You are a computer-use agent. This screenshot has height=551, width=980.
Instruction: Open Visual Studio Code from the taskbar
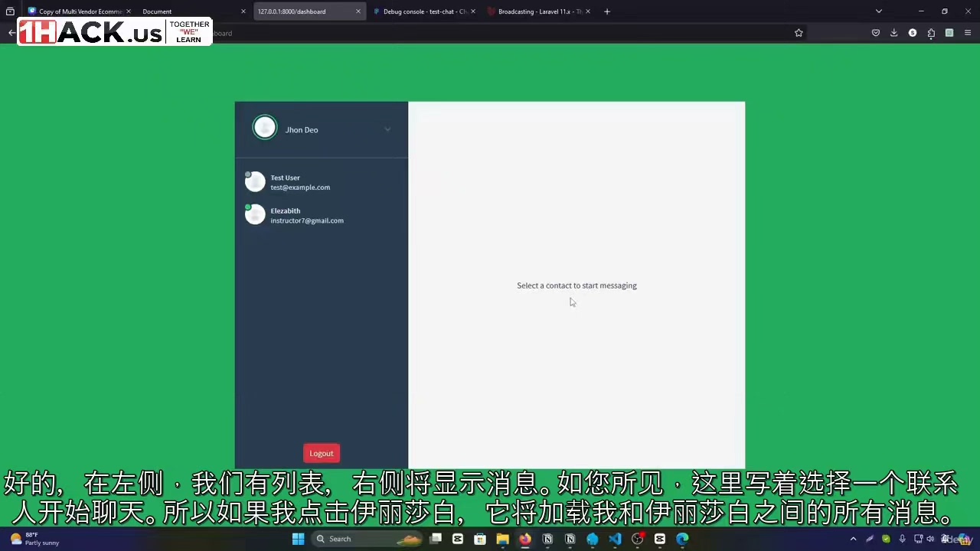coord(615,539)
